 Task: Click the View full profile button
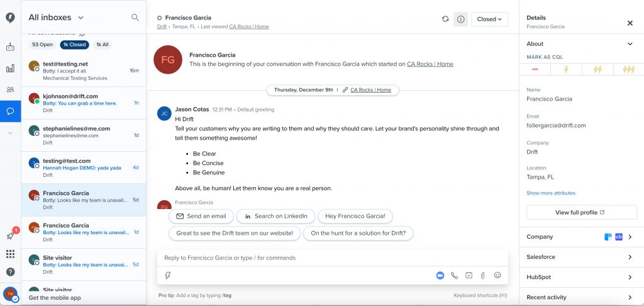pyautogui.click(x=581, y=212)
